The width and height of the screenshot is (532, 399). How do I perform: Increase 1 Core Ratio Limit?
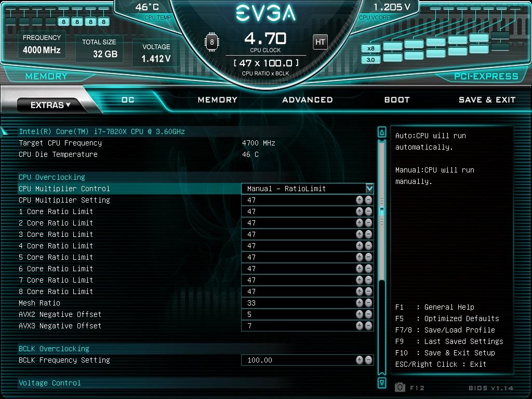coord(360,211)
